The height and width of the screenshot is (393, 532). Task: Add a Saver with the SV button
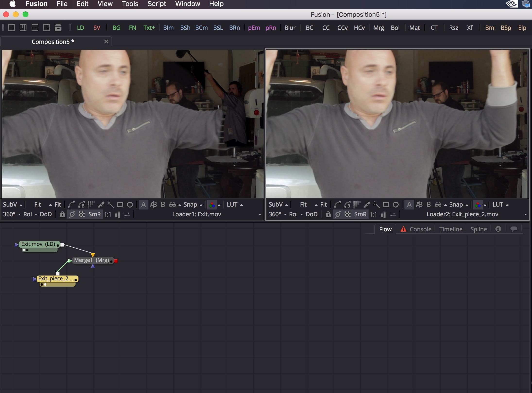click(97, 28)
